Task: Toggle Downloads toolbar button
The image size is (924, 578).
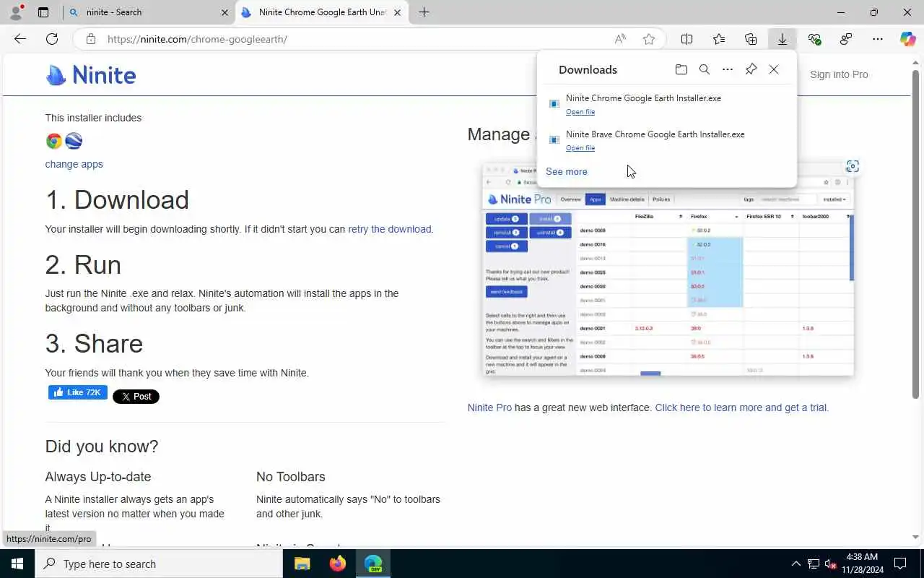Action: tap(783, 39)
